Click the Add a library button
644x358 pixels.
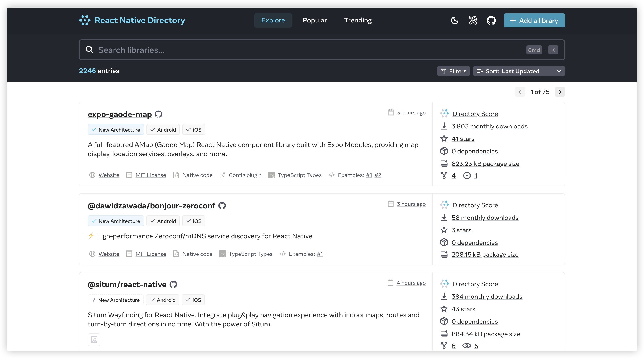point(534,21)
